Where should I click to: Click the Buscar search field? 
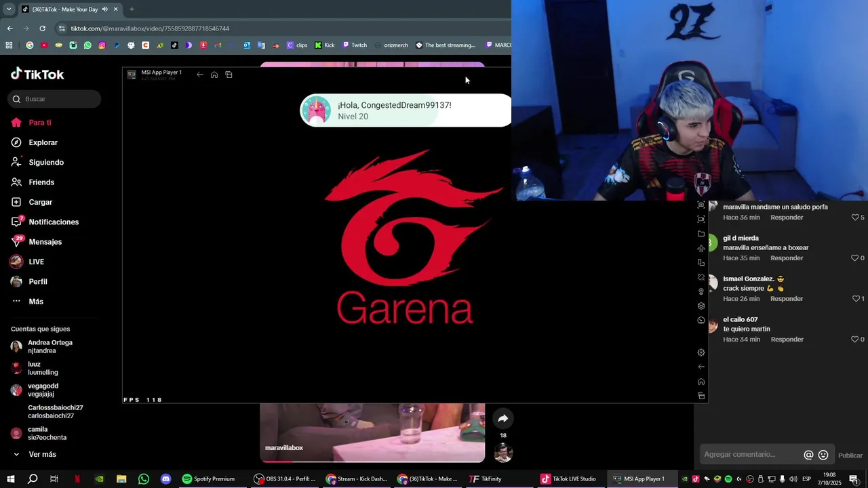pos(54,99)
